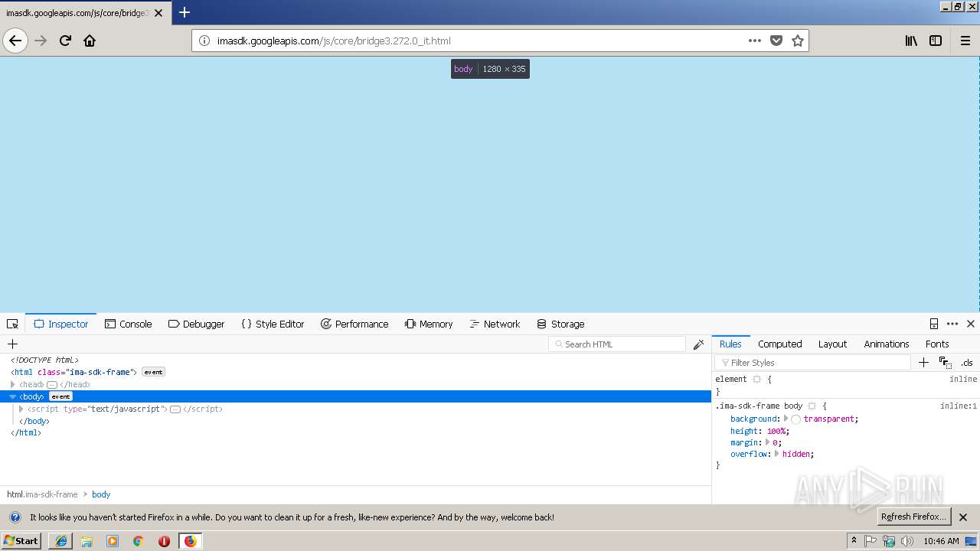Screen dimensions: 980x551
Task: Click html.ima-sdk-frame breadcrumb
Action: pyautogui.click(x=42, y=494)
